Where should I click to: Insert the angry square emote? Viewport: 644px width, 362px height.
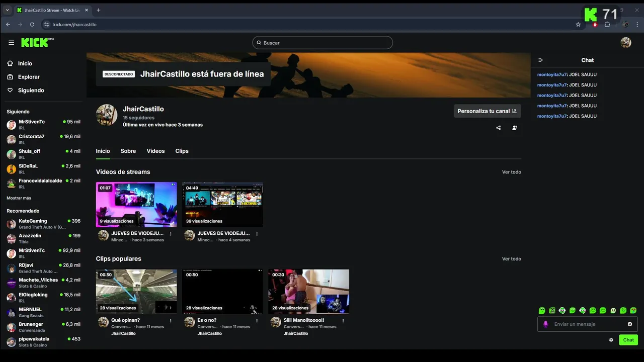552,311
